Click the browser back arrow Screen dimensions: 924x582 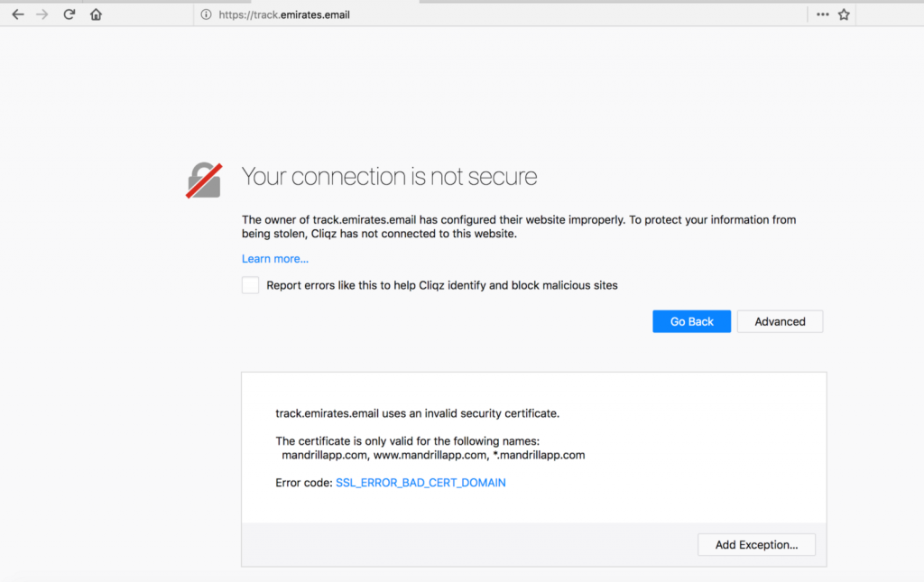tap(18, 14)
